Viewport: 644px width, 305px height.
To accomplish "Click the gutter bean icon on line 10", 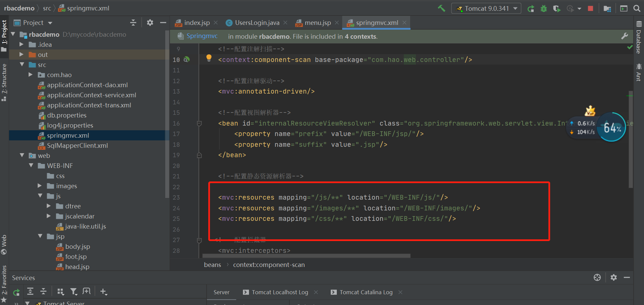I will point(187,60).
